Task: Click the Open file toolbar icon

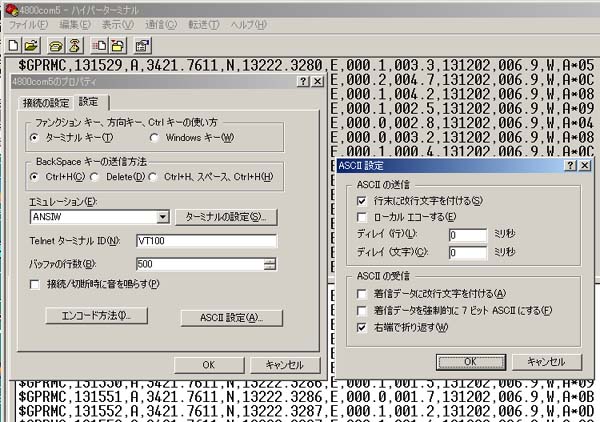Action: [x=31, y=46]
